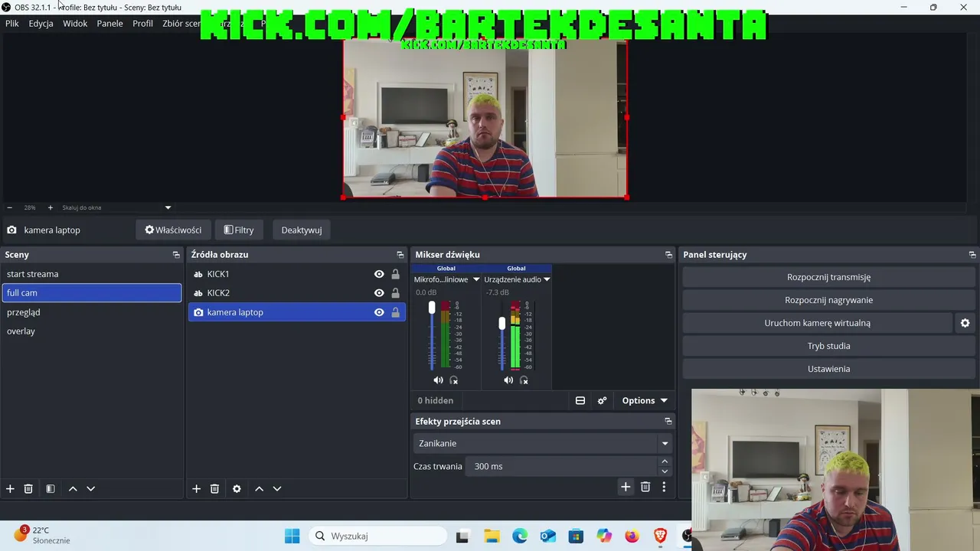This screenshot has width=980, height=551.
Task: Move the selected scene down
Action: click(x=90, y=488)
